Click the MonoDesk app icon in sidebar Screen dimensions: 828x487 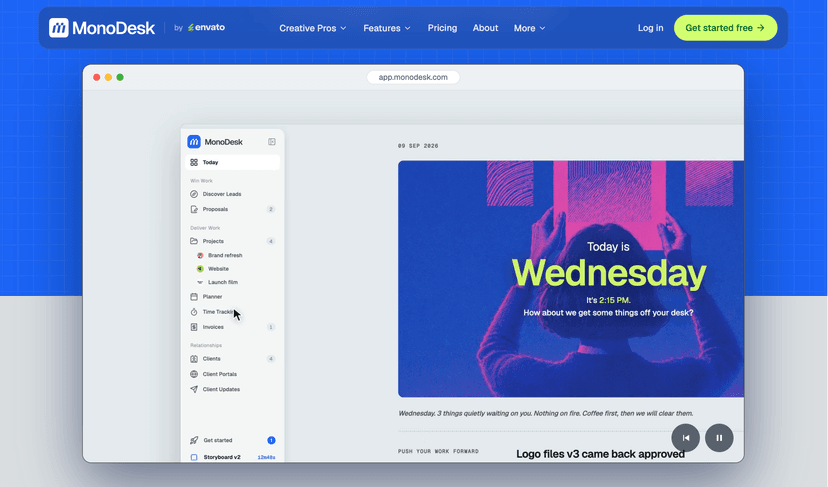tap(194, 142)
